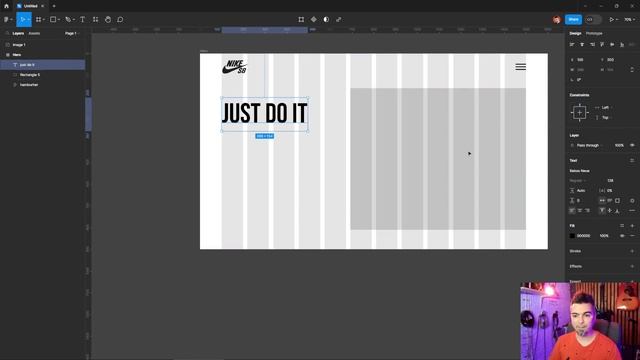Open the user avatar menu
640x360 pixels.
556,20
